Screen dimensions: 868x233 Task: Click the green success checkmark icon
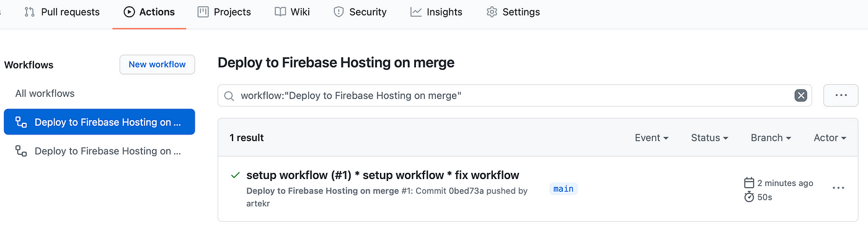pyautogui.click(x=235, y=175)
